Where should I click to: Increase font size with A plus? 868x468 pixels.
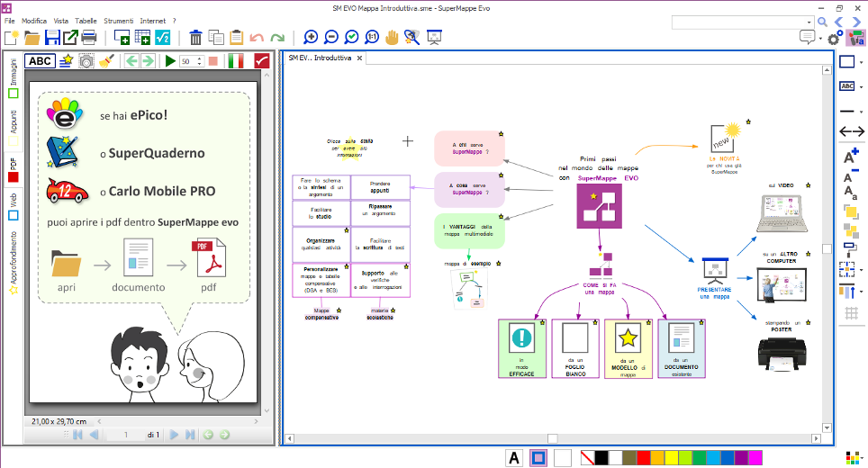click(x=850, y=156)
